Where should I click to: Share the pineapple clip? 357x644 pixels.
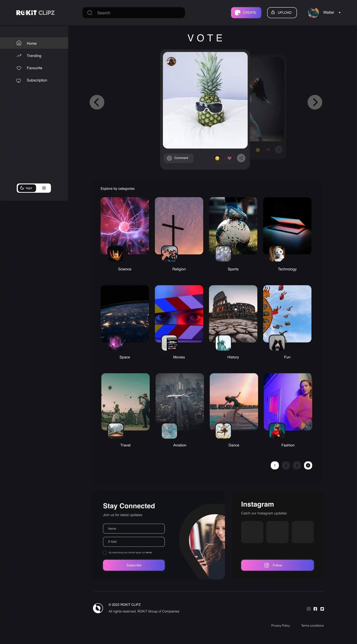coord(241,158)
